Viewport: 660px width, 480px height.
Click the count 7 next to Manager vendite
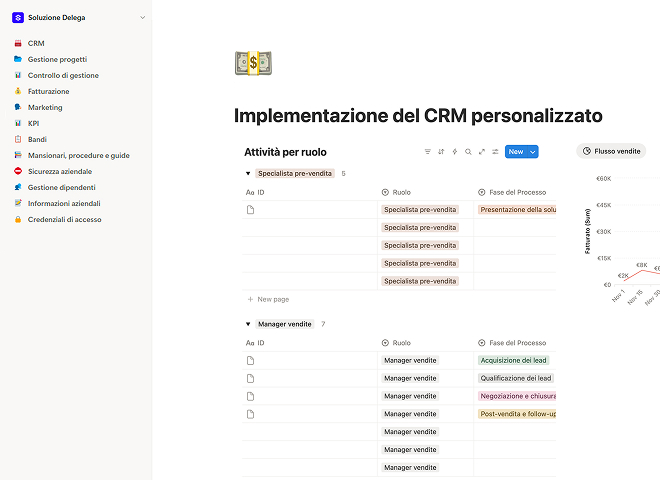pos(323,324)
